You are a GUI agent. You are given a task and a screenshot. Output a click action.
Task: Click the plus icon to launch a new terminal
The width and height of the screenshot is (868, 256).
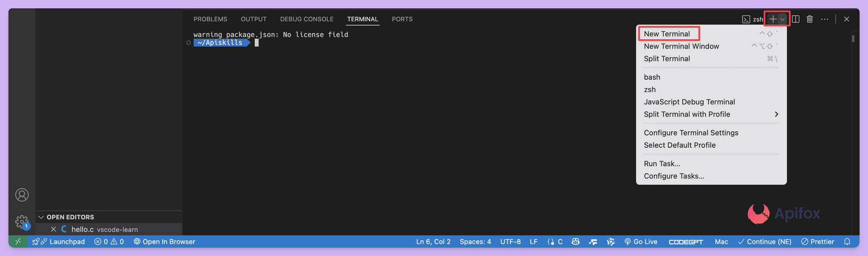pos(773,19)
